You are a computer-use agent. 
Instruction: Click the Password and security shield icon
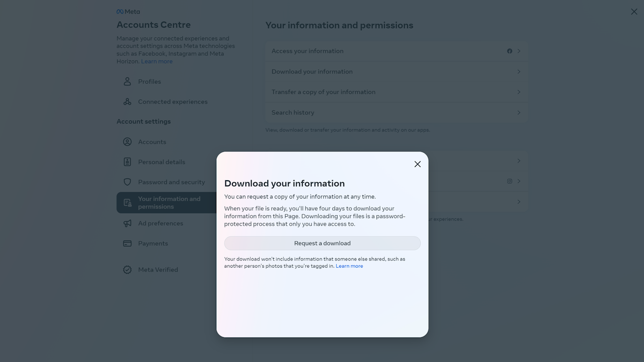coord(127,182)
